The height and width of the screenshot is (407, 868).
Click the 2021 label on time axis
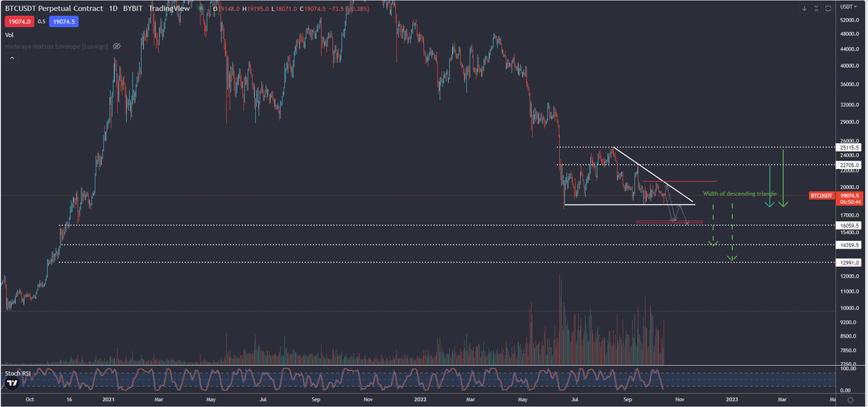[x=109, y=398]
